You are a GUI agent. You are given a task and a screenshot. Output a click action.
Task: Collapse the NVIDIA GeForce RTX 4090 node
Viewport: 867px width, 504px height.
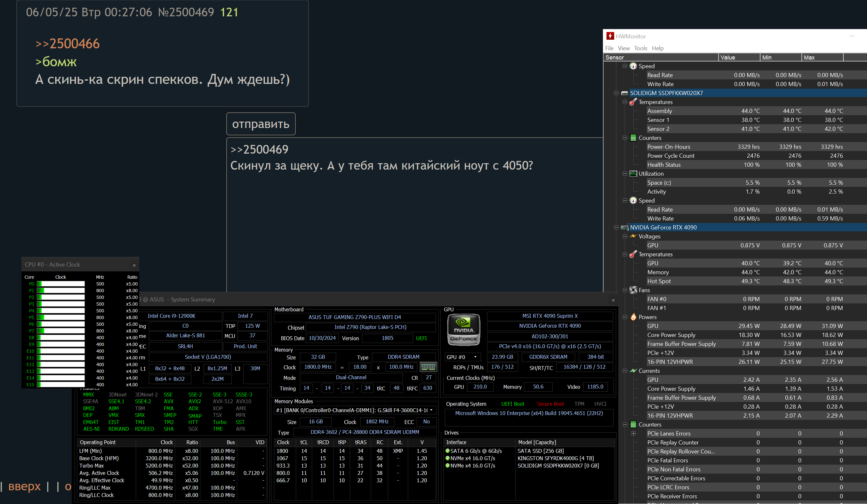616,228
